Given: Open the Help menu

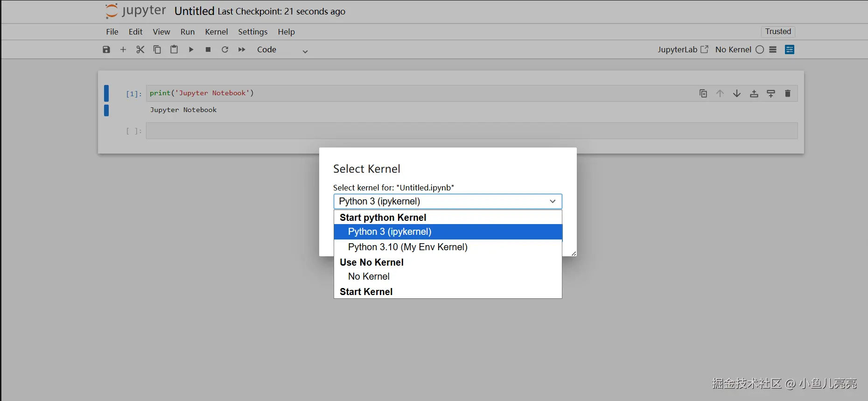Looking at the screenshot, I should tap(286, 32).
